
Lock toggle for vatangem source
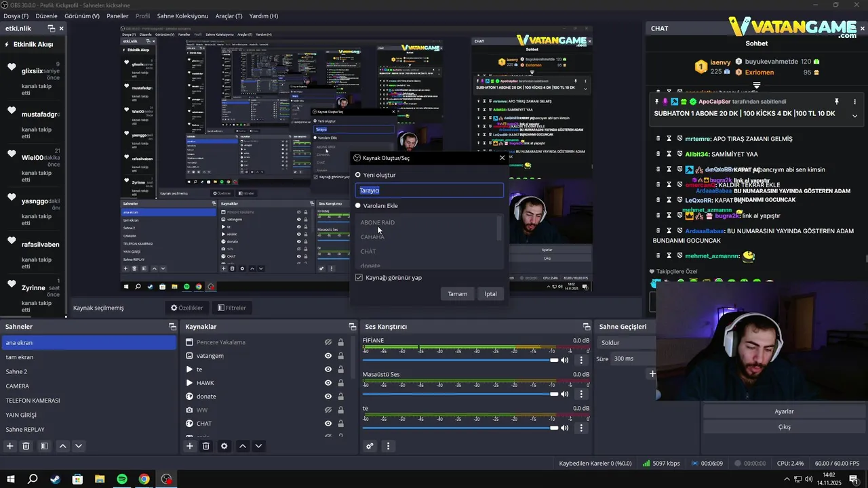[x=340, y=356]
